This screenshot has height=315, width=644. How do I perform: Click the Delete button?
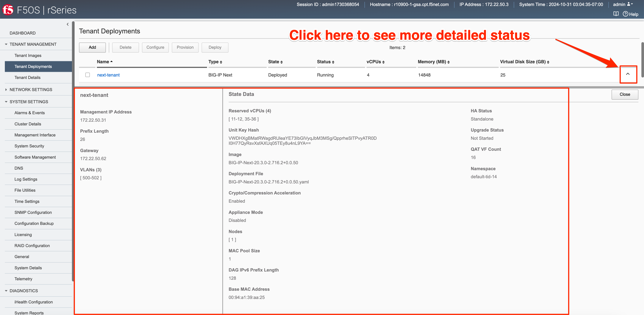[125, 47]
